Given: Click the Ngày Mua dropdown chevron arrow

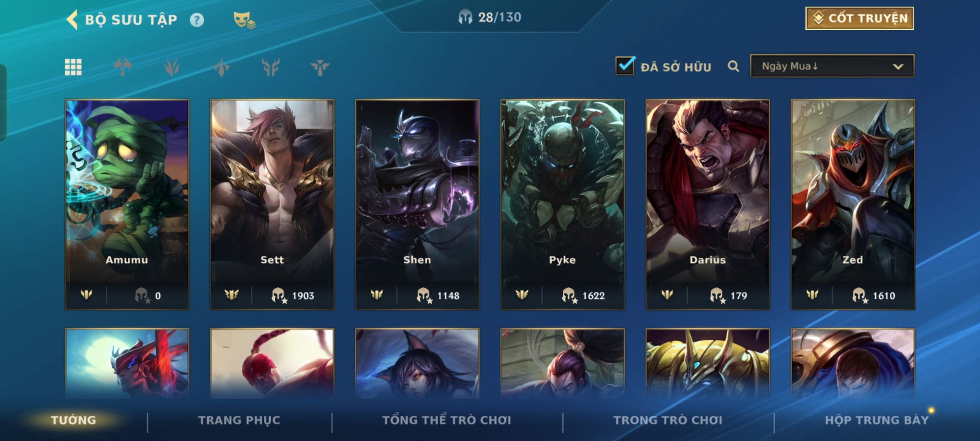Looking at the screenshot, I should [898, 67].
